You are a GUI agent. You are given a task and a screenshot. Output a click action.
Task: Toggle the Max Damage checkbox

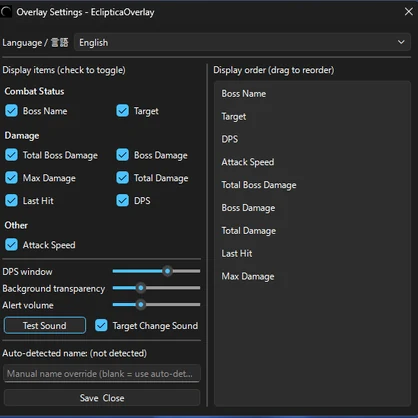tap(11, 178)
